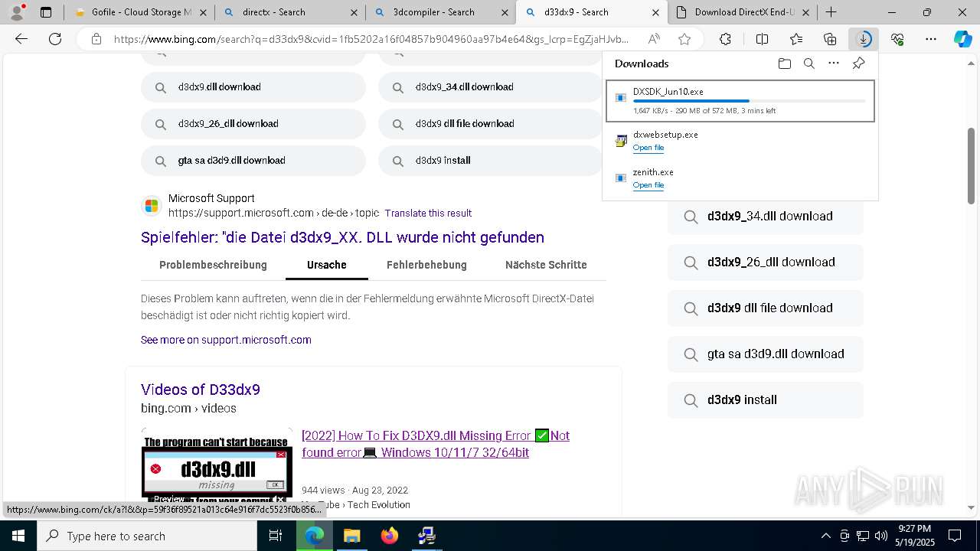980x551 pixels.
Task: Search suggestion d3dx9.dll download
Action: [x=253, y=87]
